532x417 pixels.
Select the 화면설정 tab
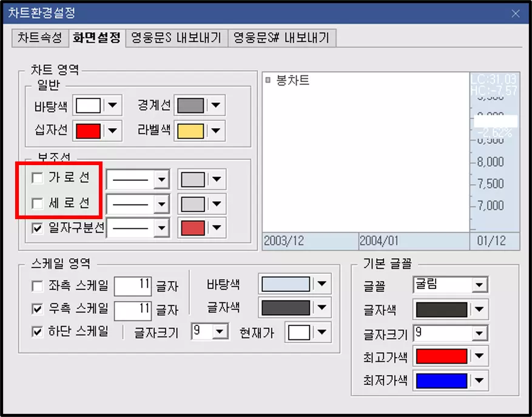point(97,38)
